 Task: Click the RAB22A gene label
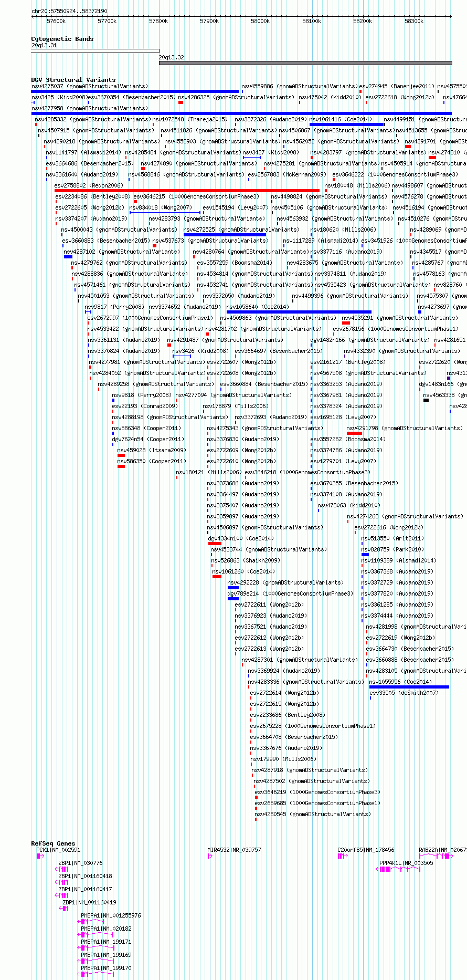(443, 850)
